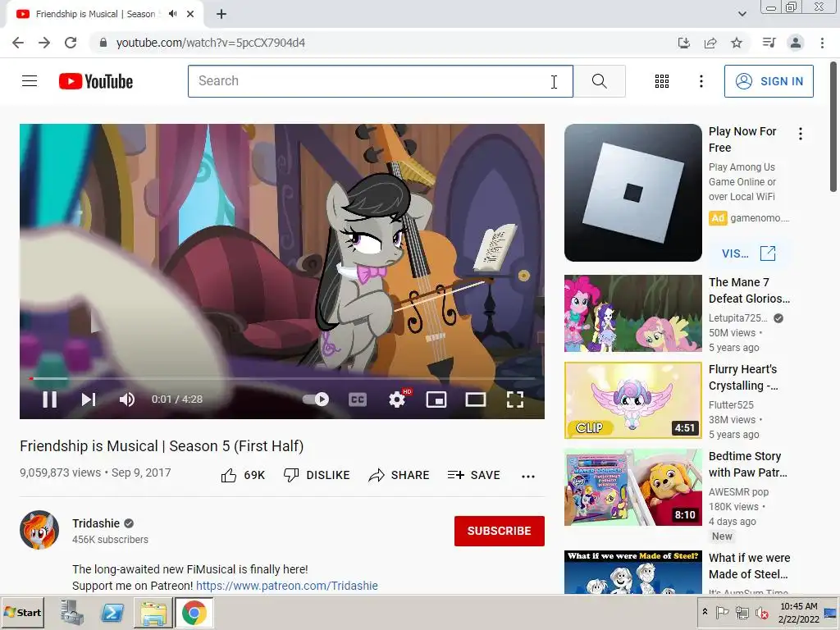Open more actions ellipsis under video
The height and width of the screenshot is (630, 840).
528,476
